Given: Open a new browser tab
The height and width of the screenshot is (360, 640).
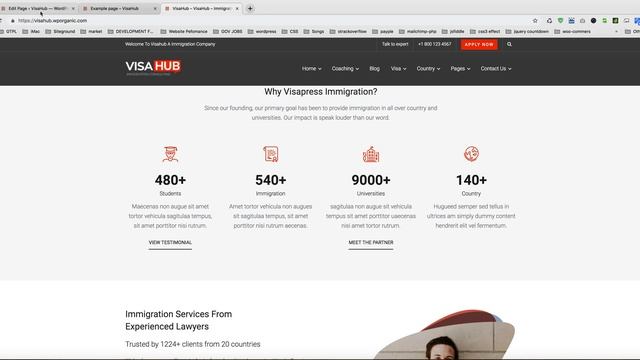Looking at the screenshot, I should [x=250, y=8].
